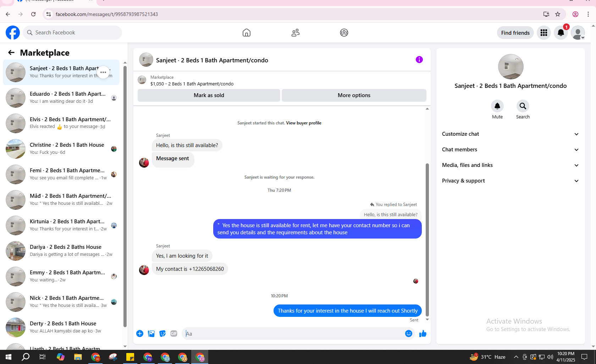Open the Friends icon in top navigation
This screenshot has height=364, width=596.
pos(296,33)
